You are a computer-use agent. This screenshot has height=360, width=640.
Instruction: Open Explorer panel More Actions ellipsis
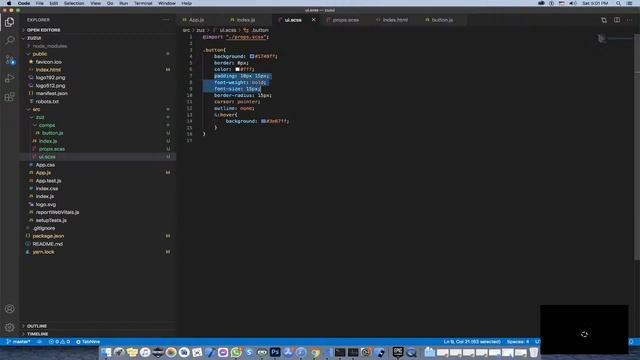[x=165, y=20]
